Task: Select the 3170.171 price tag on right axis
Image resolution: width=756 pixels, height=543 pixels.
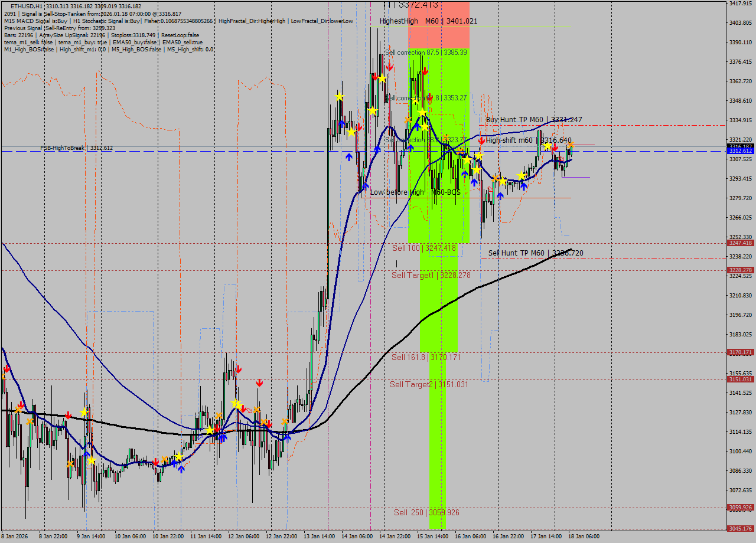Action: click(x=740, y=352)
